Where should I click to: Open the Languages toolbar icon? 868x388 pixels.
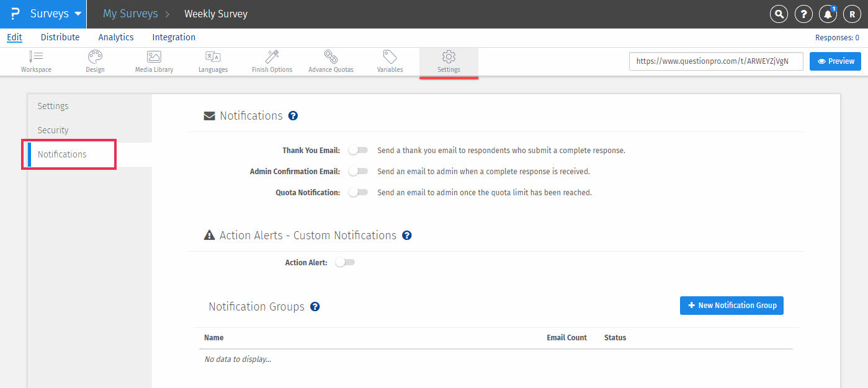213,61
